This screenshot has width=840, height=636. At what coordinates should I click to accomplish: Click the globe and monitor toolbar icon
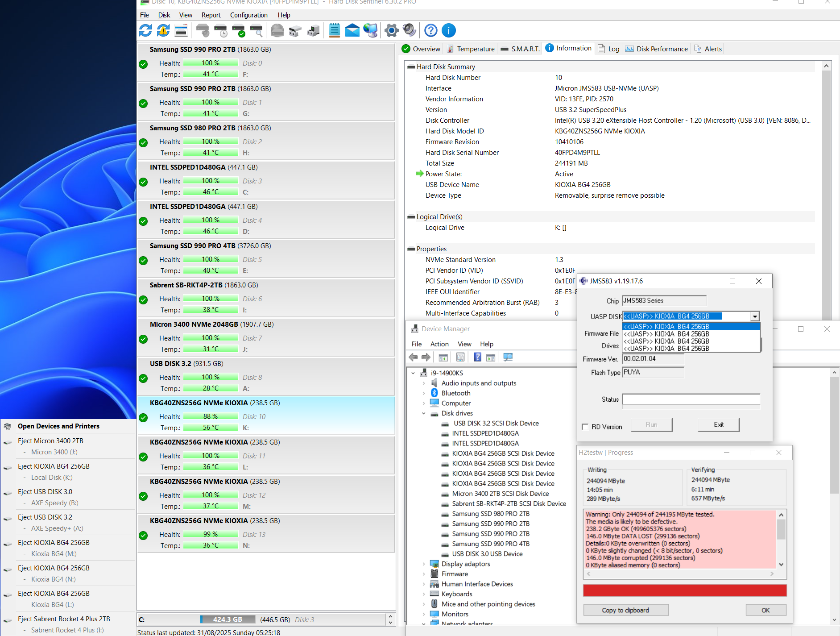click(x=370, y=30)
